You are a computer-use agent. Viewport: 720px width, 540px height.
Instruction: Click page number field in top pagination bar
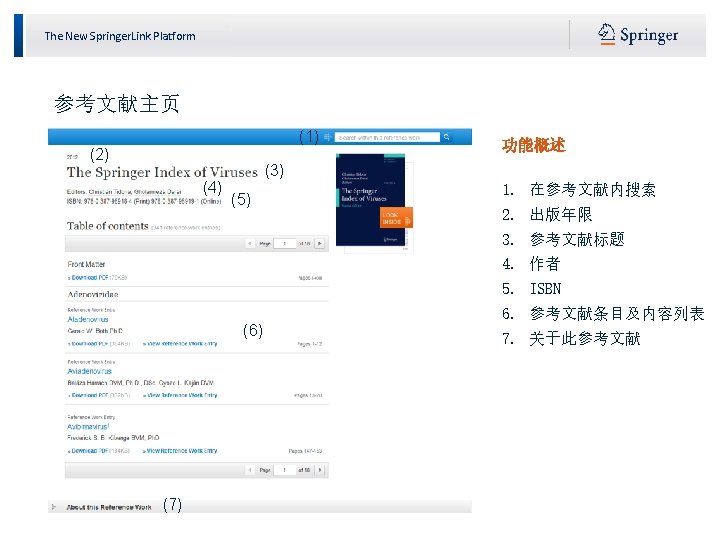tap(285, 243)
